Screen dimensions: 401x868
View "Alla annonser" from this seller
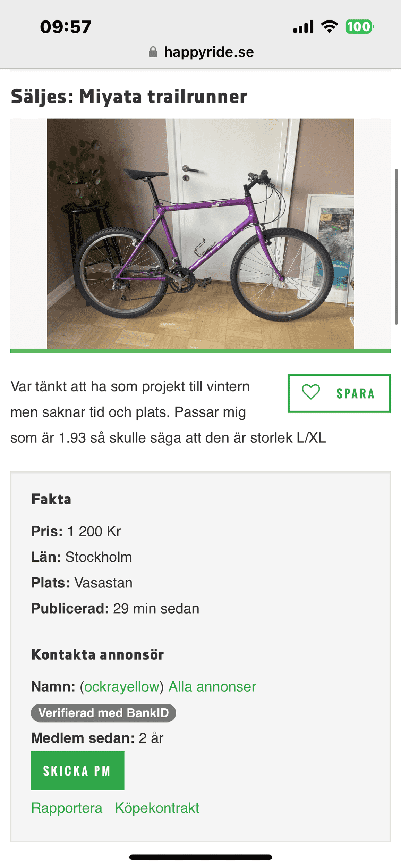click(212, 686)
